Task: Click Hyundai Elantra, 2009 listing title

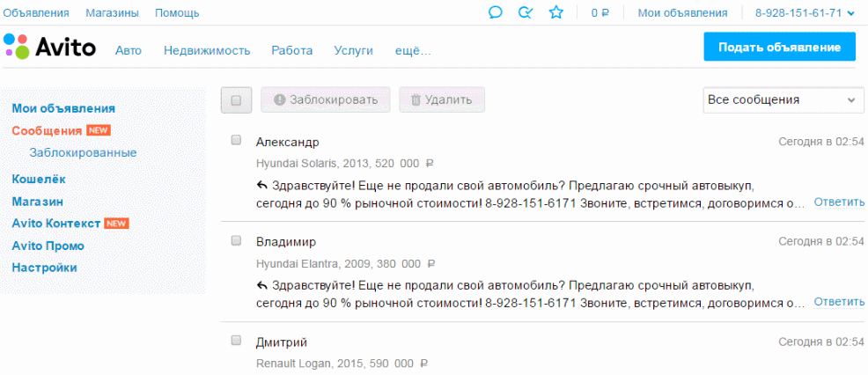Action: (x=346, y=264)
